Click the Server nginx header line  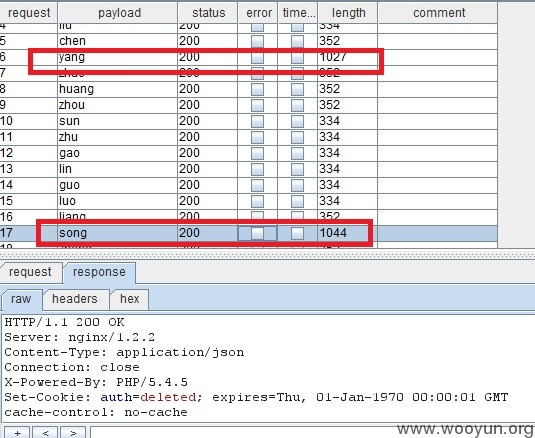[x=79, y=337]
